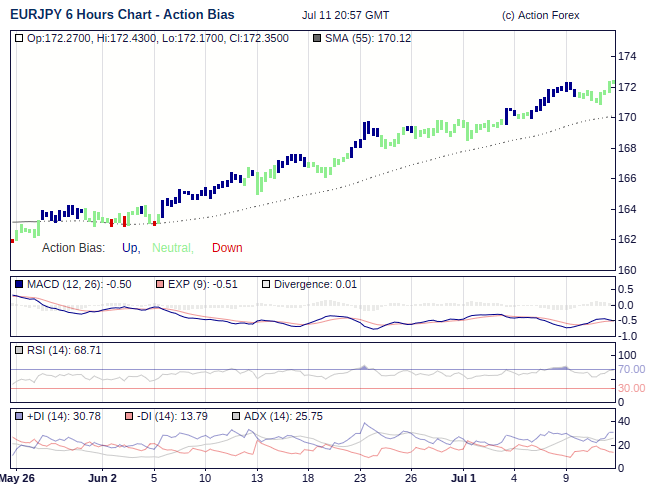Click the red RSI 30.00 level label

pos(631,388)
